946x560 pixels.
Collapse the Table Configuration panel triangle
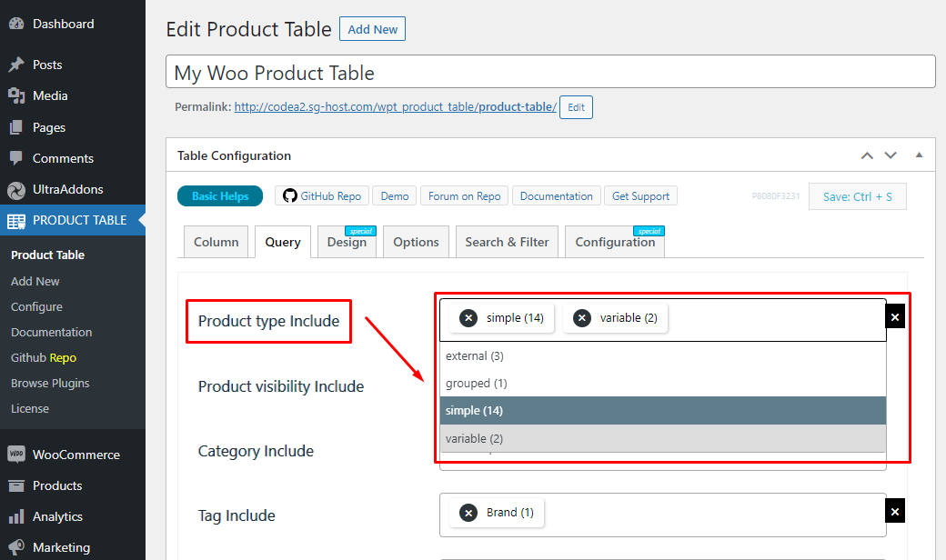click(x=919, y=155)
